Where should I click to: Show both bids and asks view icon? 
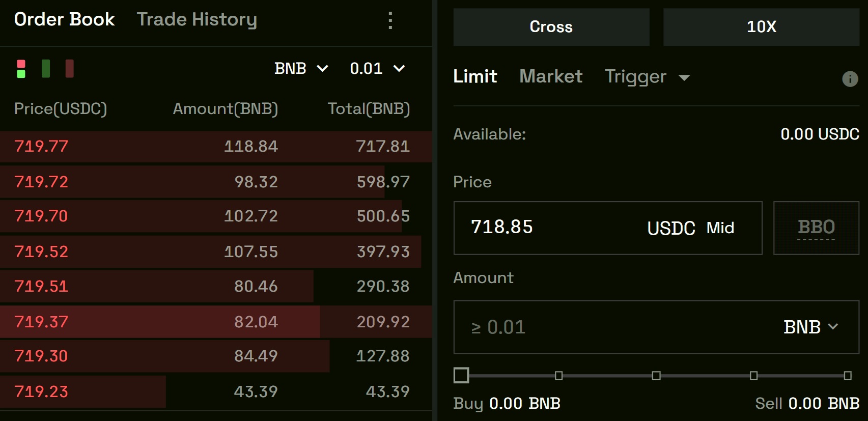pyautogui.click(x=21, y=69)
